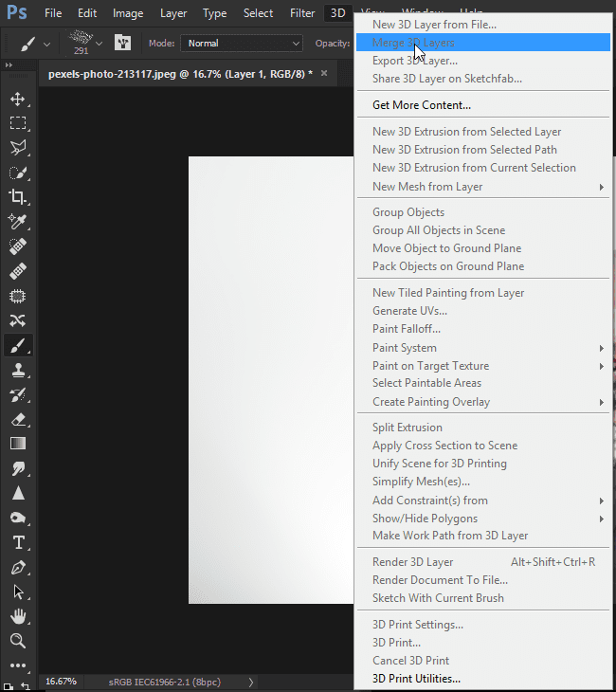Click Get More Content menu entry

click(422, 105)
